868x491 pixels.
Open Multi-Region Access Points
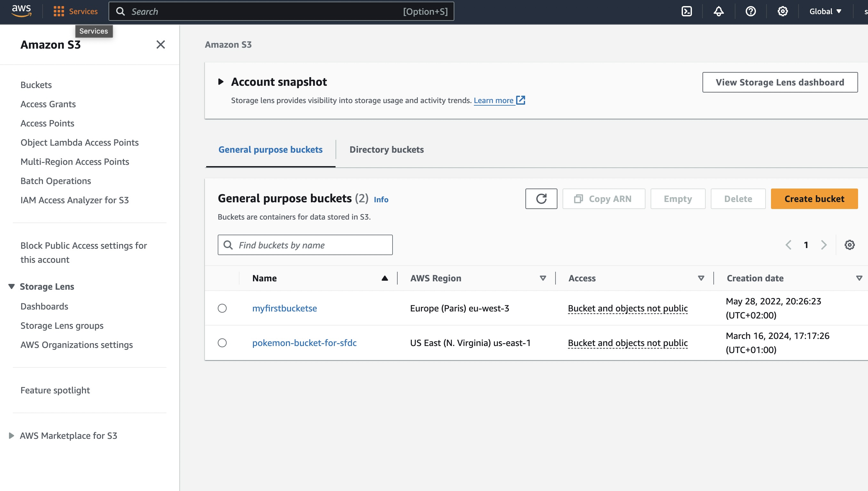[x=75, y=162]
